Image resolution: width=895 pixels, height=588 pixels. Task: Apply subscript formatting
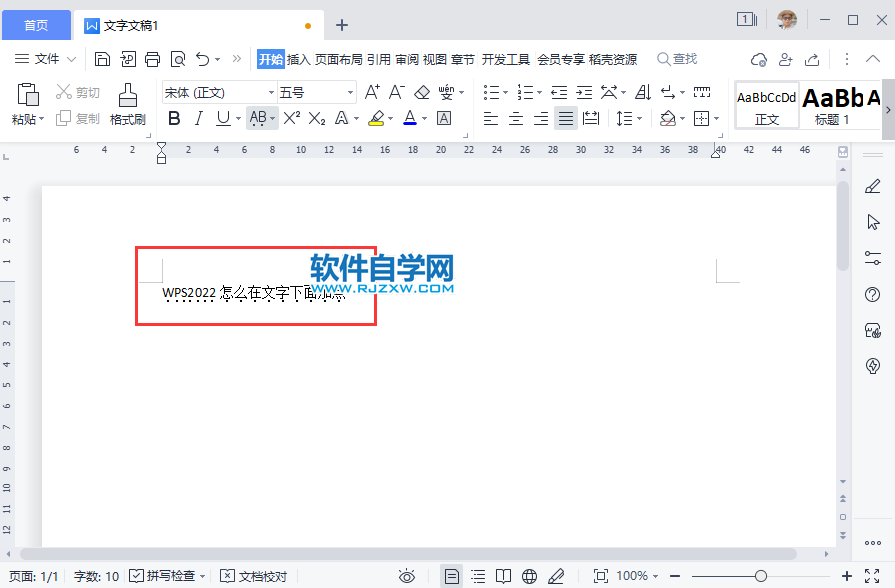coord(317,118)
